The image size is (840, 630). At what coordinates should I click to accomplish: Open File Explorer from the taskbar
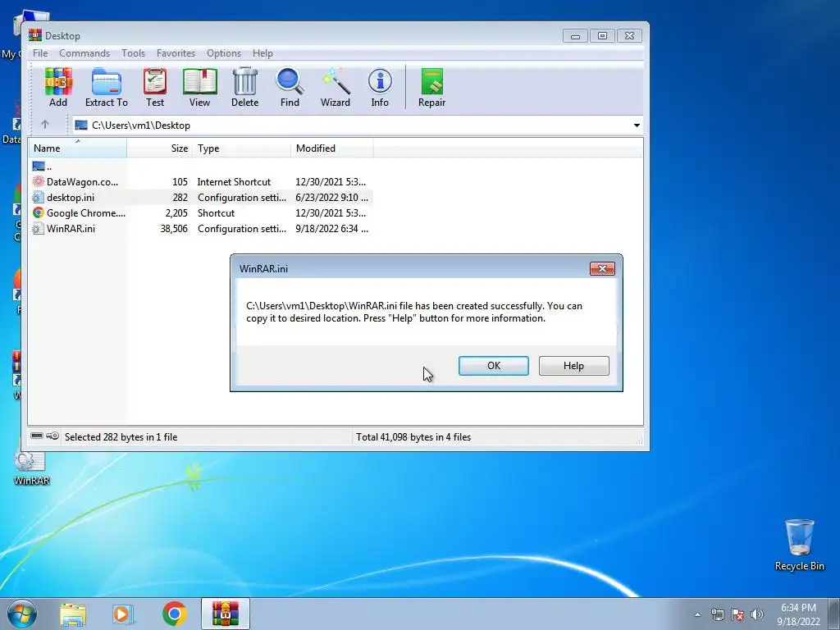(x=73, y=614)
